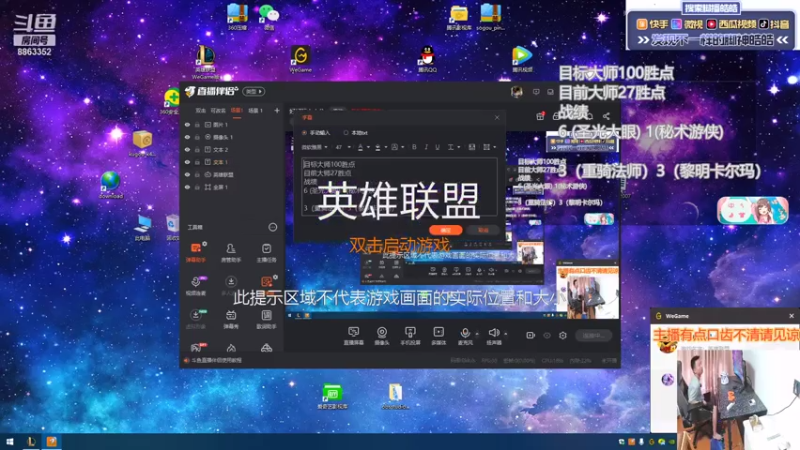Add phone screen casting source
800x450 pixels.
[x=410, y=336]
